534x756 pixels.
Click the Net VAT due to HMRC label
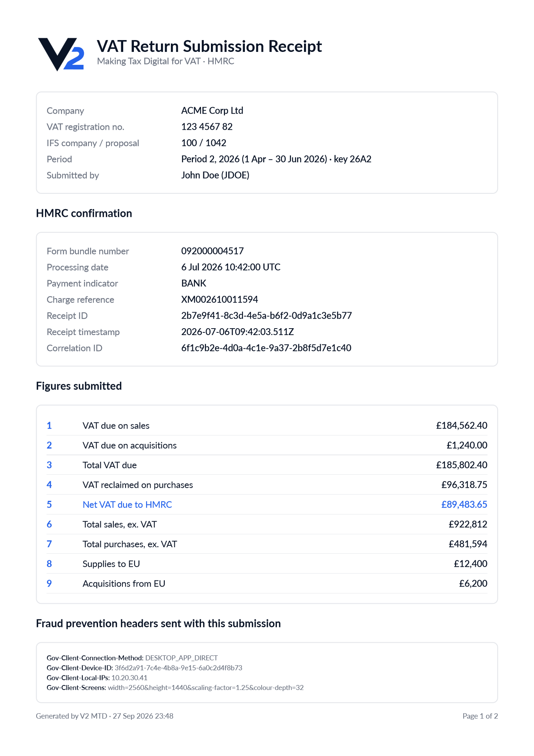127,505
